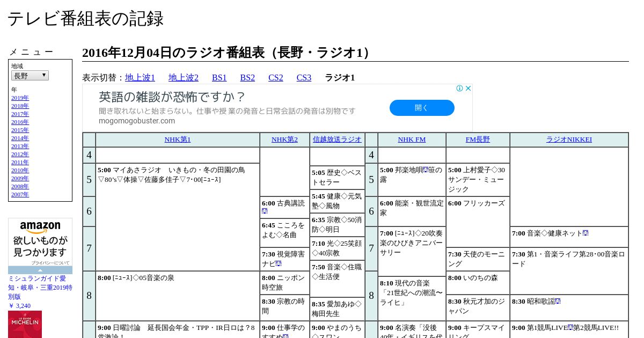
Task: Switch display to CS3
Action: coord(304,77)
